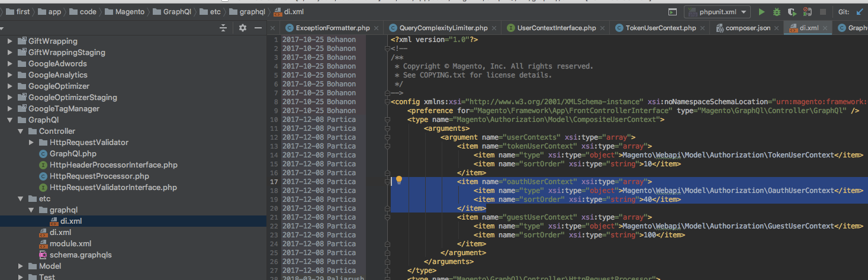Viewport: 868px width, 280px height.
Task: Toggle listening for PHP debug connections
Action: point(807,12)
